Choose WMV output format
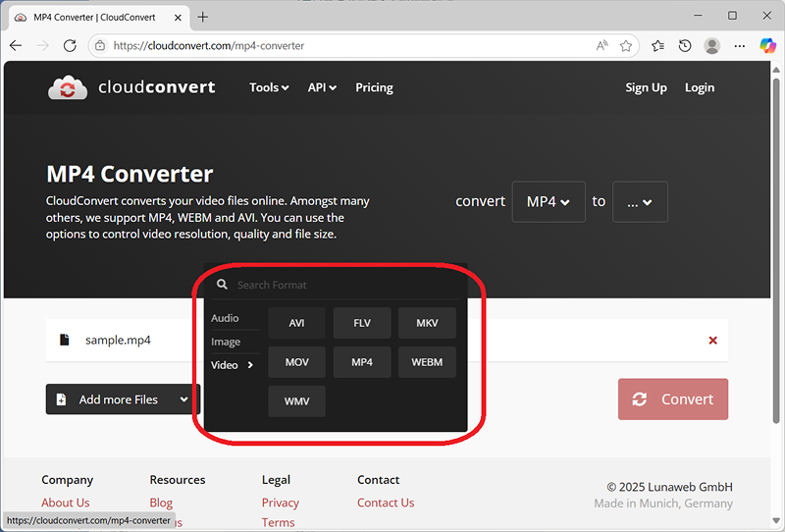This screenshot has width=785, height=532. [x=297, y=401]
